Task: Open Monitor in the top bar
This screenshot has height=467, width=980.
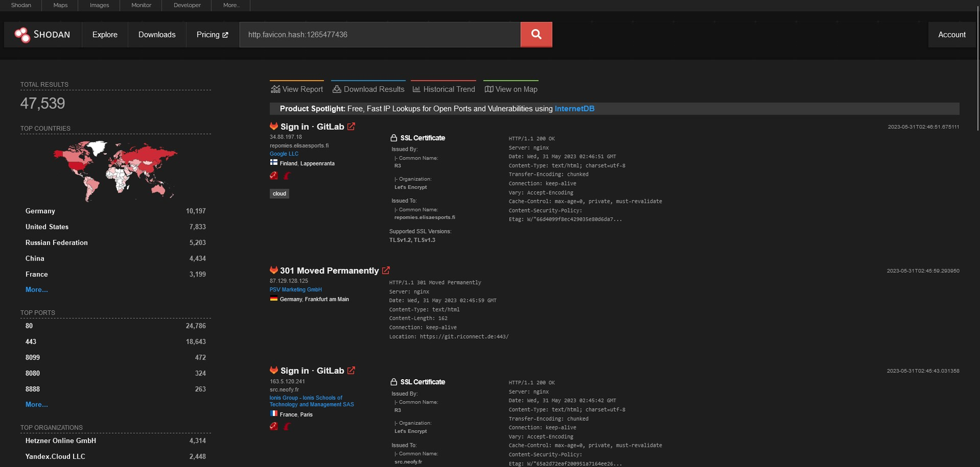Action: click(x=141, y=5)
